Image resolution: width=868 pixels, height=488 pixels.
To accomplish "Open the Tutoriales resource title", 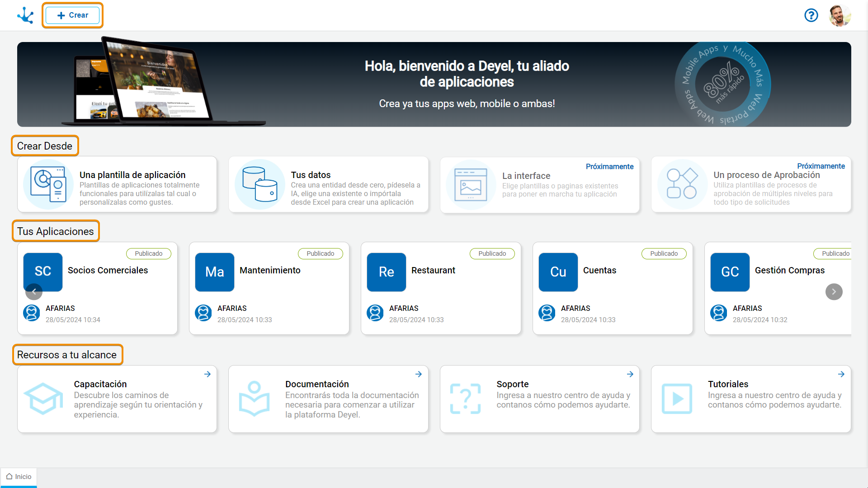I will (x=728, y=384).
